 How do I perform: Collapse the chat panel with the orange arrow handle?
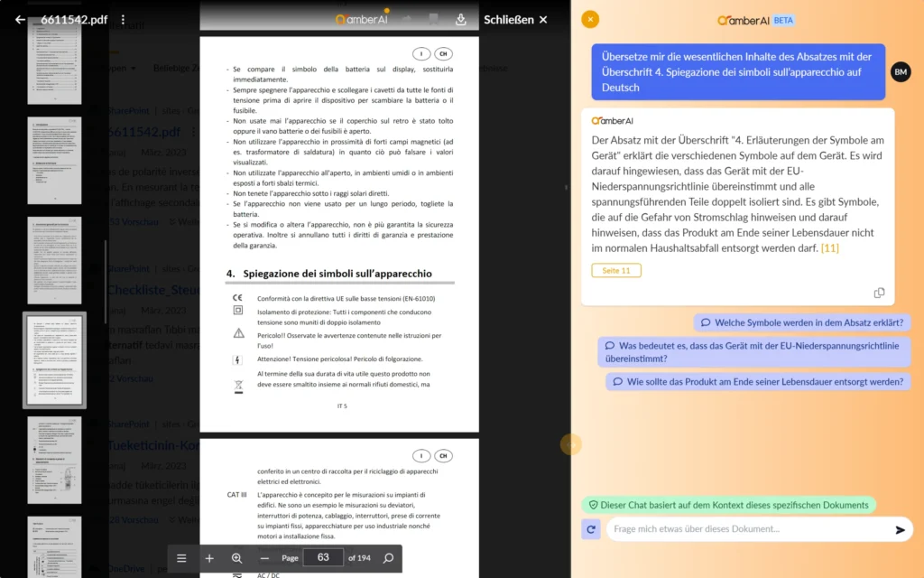point(571,444)
